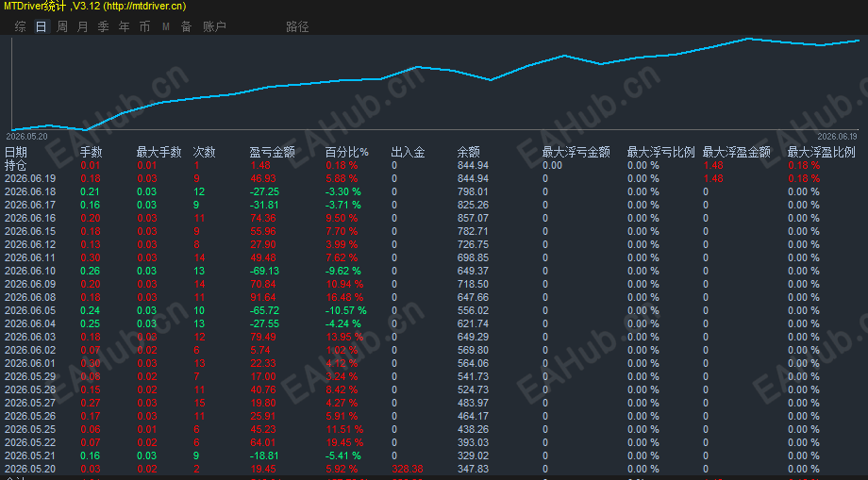Click the 最大浮亏金额 column header
Viewport: 868px width, 480px height.
[x=576, y=152]
